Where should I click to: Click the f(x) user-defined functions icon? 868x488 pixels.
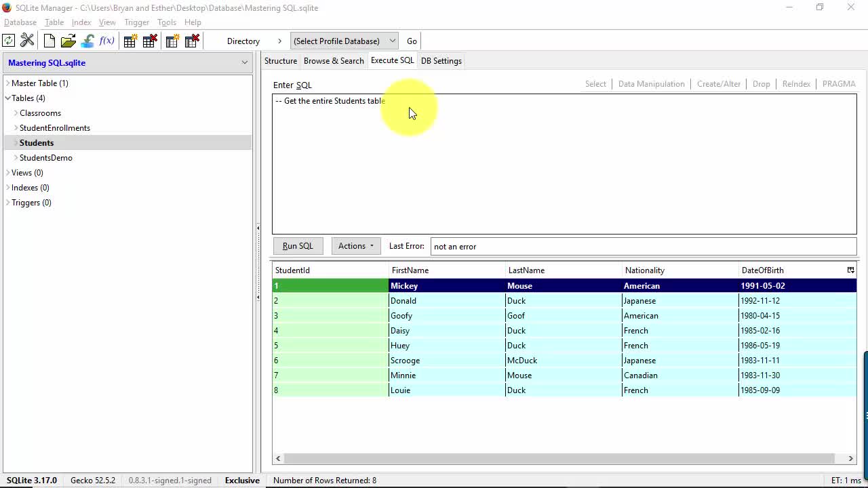(x=106, y=41)
